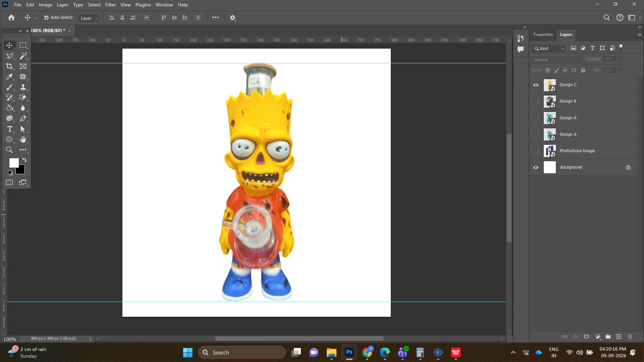Show the Design B layer
The width and height of the screenshot is (644, 362).
coord(536,101)
